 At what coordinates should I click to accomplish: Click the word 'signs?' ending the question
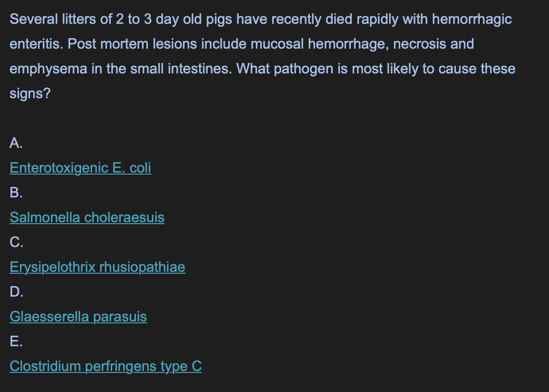(x=30, y=94)
